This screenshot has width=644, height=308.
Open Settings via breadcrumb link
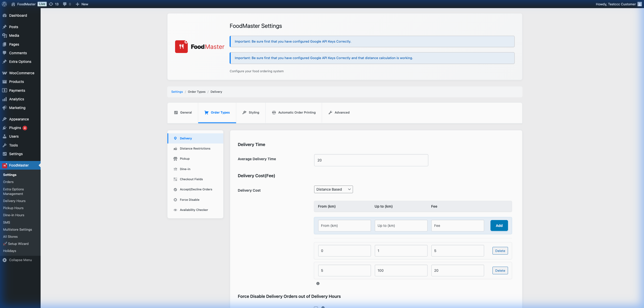pos(177,92)
